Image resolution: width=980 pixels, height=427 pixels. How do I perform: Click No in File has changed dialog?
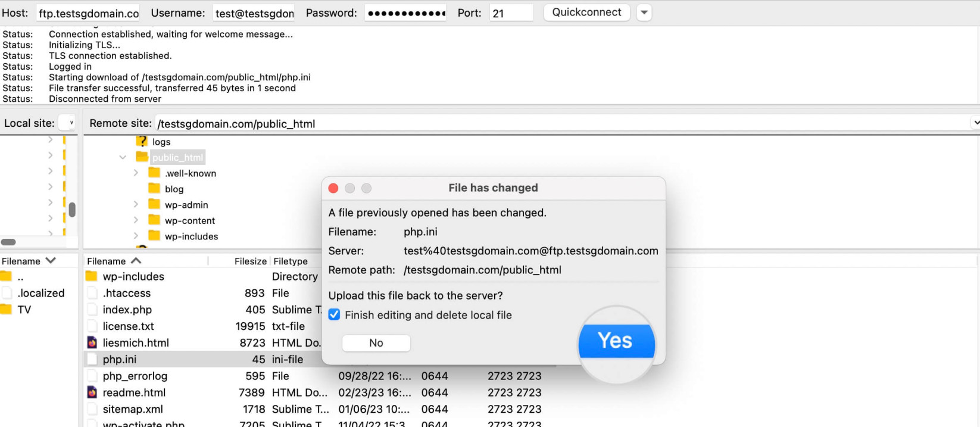[376, 343]
